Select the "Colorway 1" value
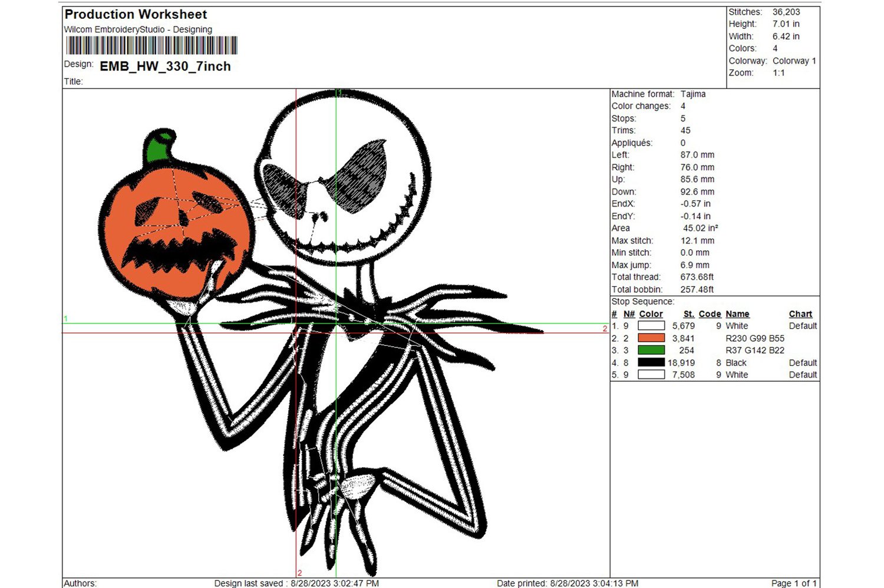 click(794, 61)
